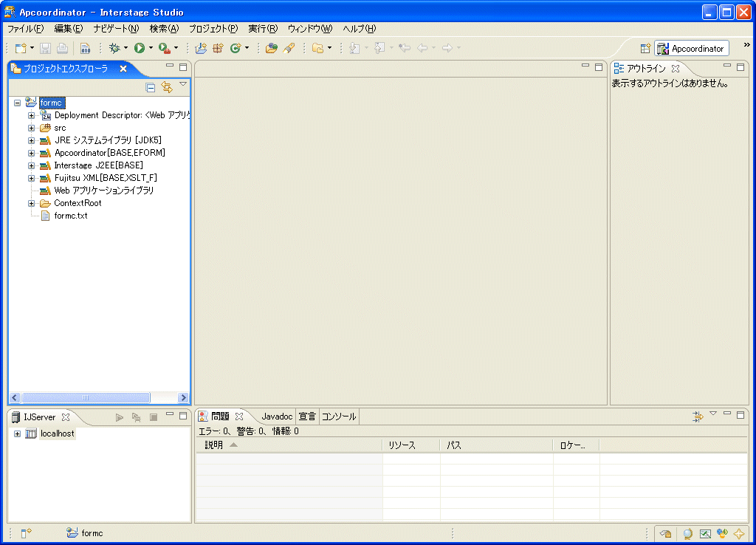Image resolution: width=756 pixels, height=545 pixels.
Task: Select the src folder label
Action: [61, 128]
